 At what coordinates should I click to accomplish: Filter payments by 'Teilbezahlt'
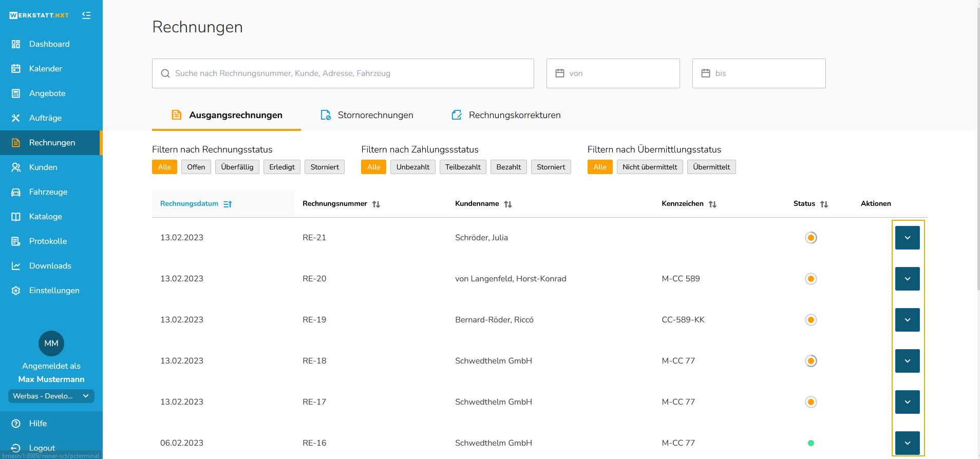click(463, 167)
